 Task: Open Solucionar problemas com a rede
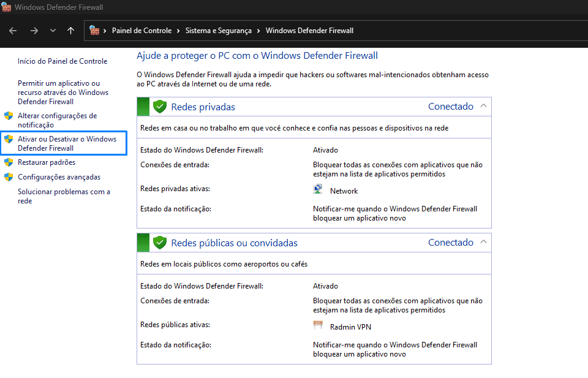(x=64, y=196)
